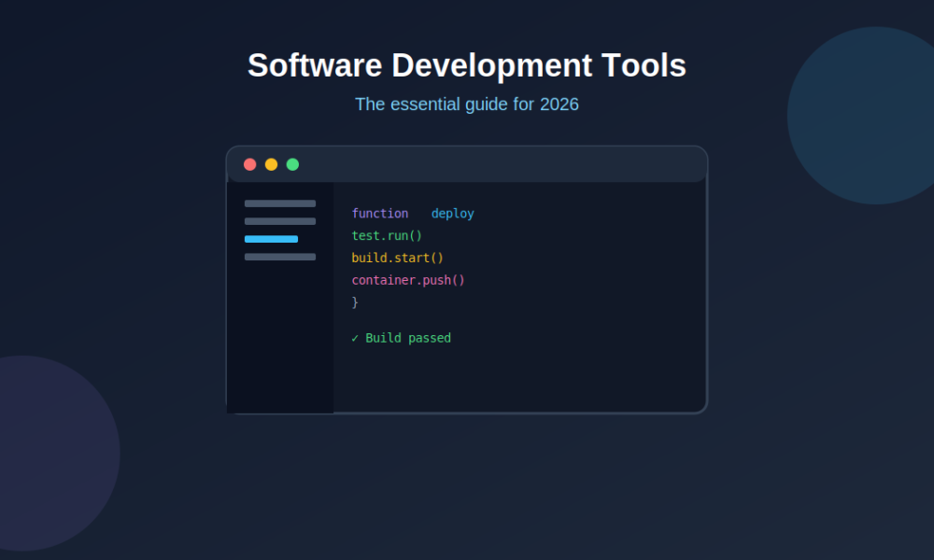The image size is (934, 560).
Task: Click the green maximize dot in code window
Action: 292,164
